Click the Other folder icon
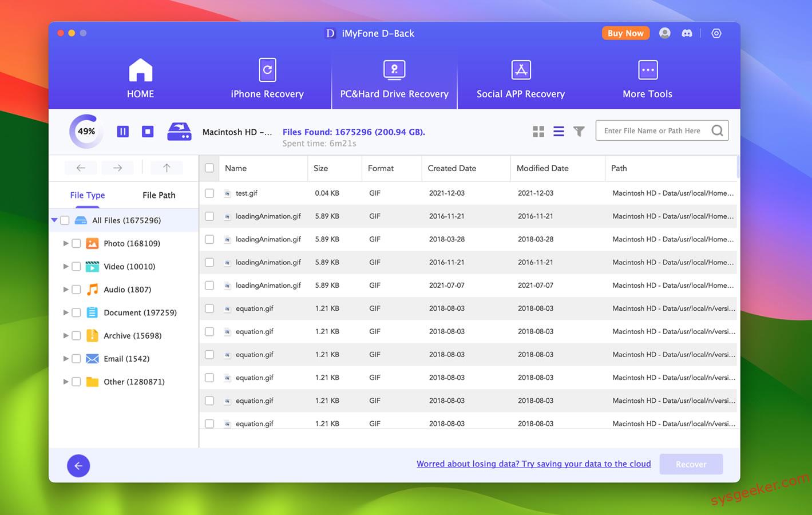Screen dimensions: 812x515 pos(92,382)
